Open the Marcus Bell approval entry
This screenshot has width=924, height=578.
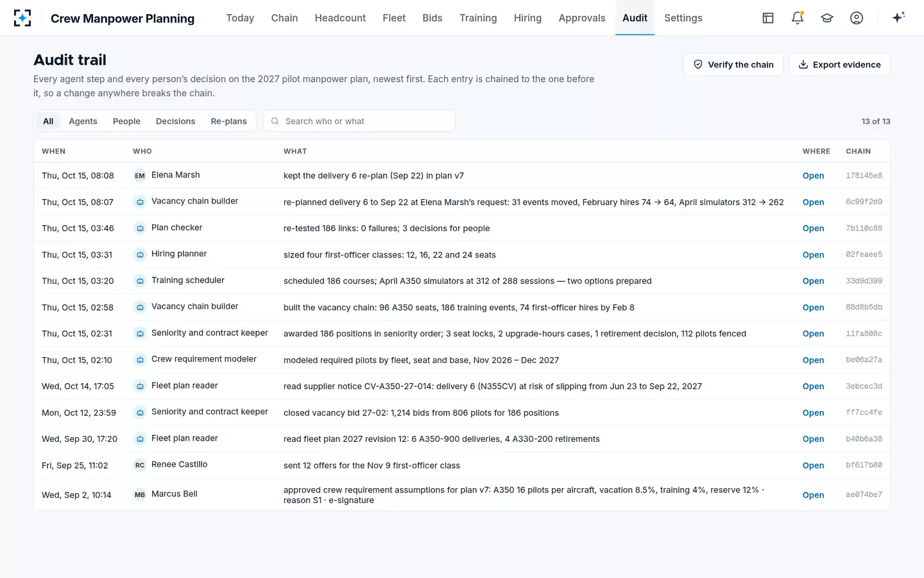tap(813, 495)
